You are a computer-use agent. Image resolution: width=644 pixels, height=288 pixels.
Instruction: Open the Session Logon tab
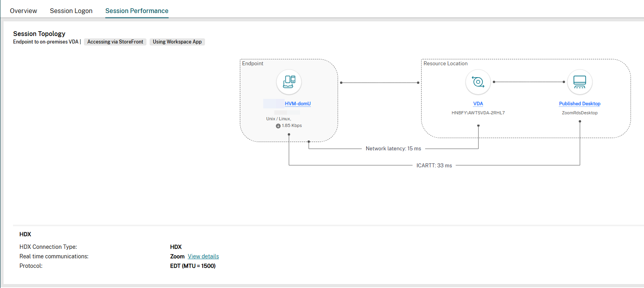click(71, 11)
